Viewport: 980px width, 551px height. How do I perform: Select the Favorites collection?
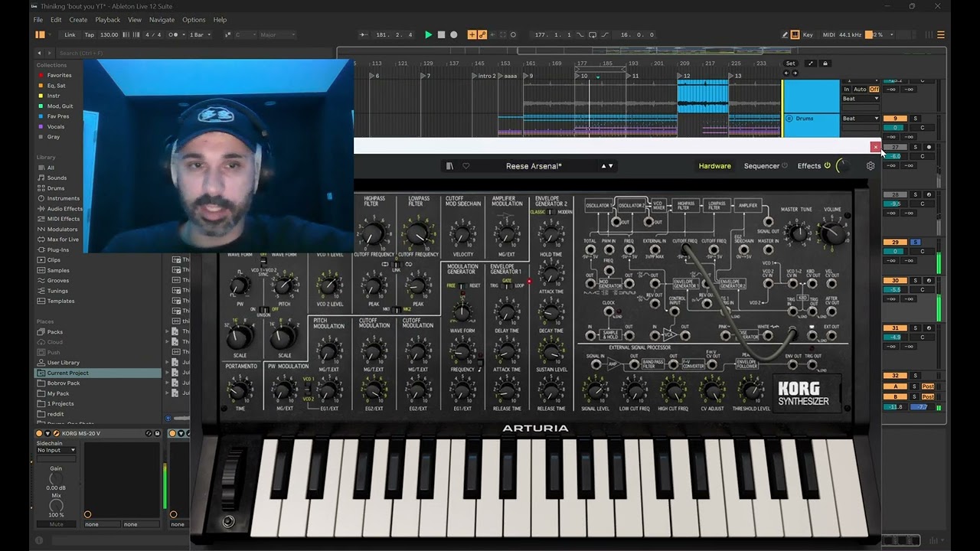tap(59, 75)
